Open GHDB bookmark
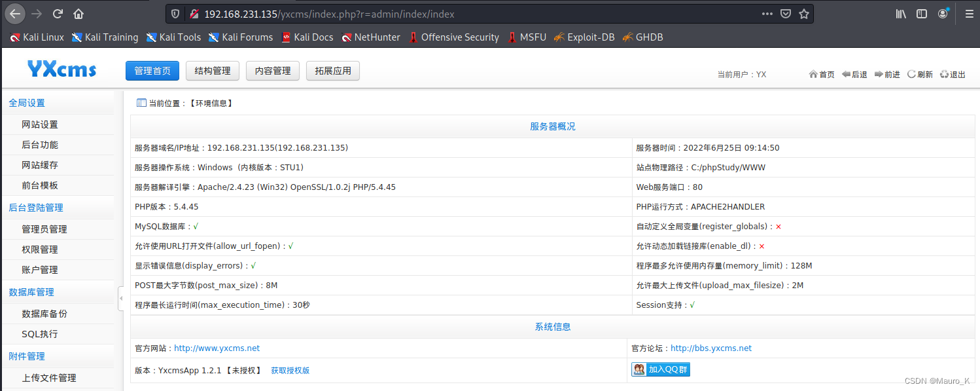Screen dimensions: 980x391 pyautogui.click(x=642, y=37)
